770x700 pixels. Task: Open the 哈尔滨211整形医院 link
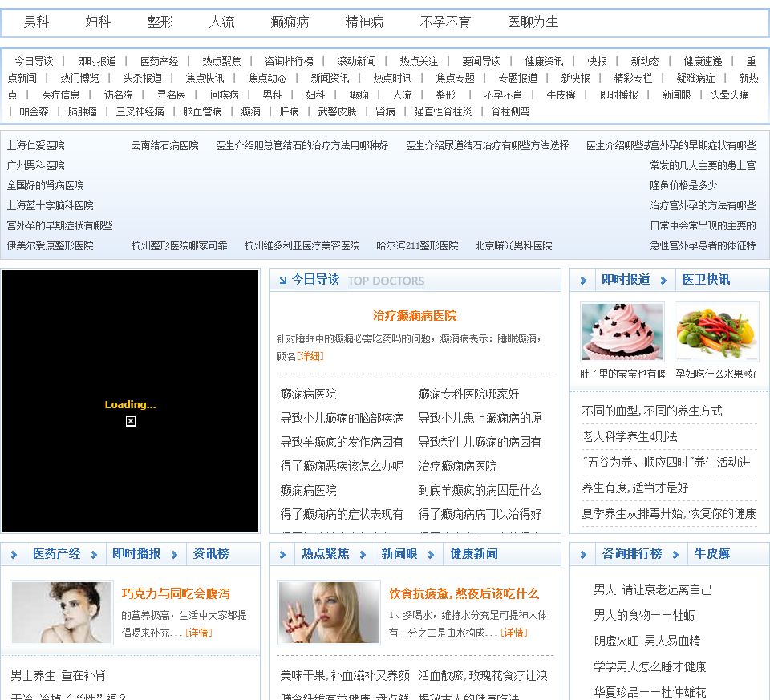click(x=417, y=245)
